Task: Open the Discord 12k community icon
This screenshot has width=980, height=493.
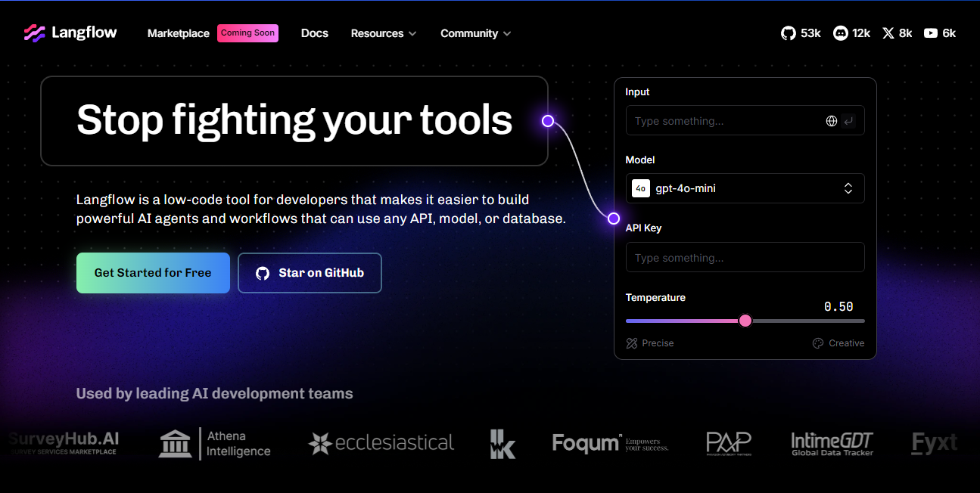Action: click(851, 33)
